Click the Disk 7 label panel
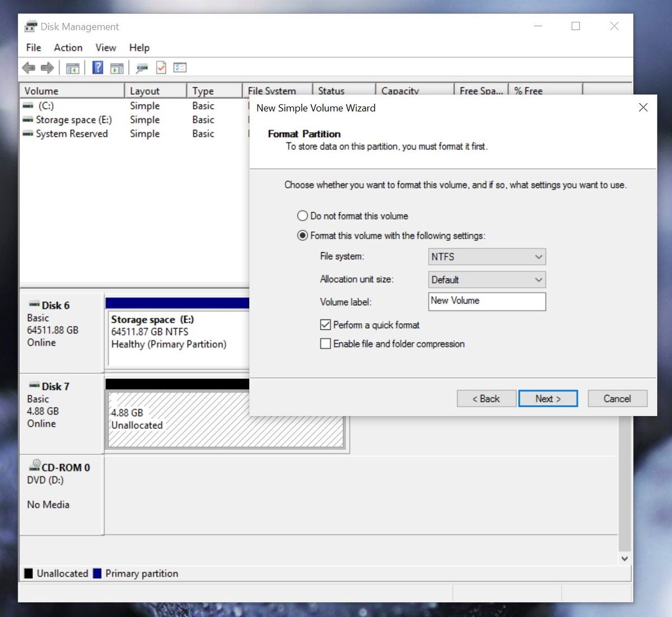 coord(62,414)
